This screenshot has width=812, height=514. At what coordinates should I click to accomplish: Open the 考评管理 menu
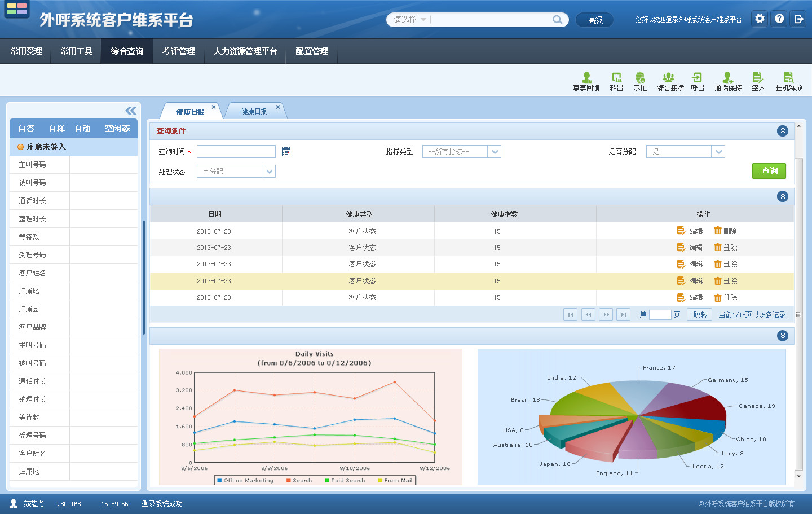point(178,51)
